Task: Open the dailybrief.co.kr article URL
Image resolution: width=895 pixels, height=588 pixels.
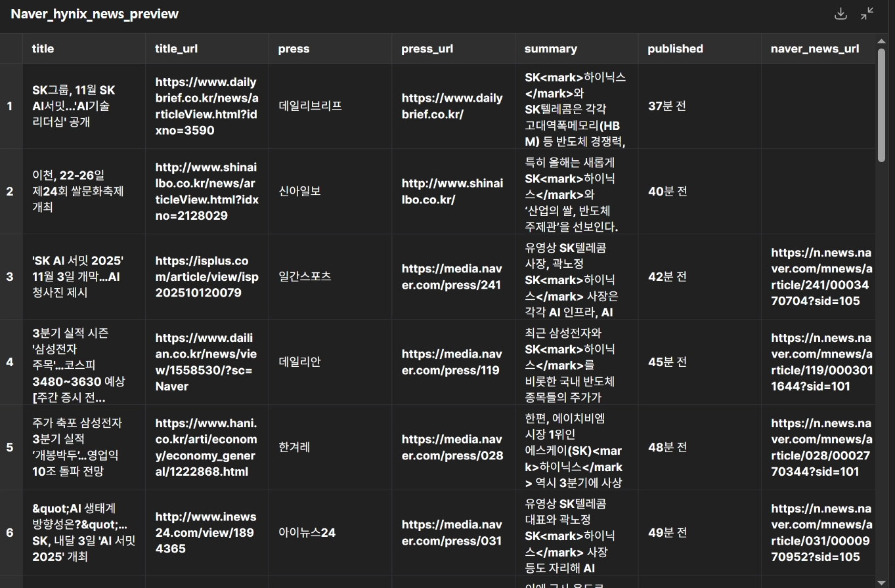Action: click(x=206, y=106)
